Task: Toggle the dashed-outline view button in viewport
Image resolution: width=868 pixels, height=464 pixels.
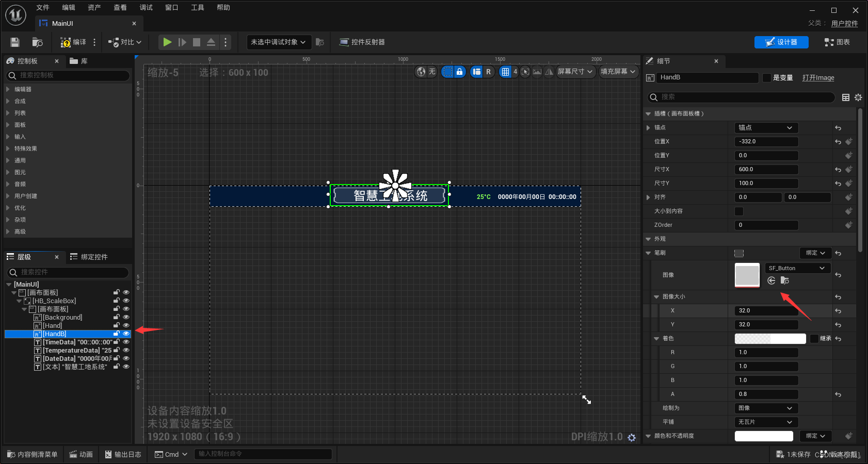Action: point(447,72)
